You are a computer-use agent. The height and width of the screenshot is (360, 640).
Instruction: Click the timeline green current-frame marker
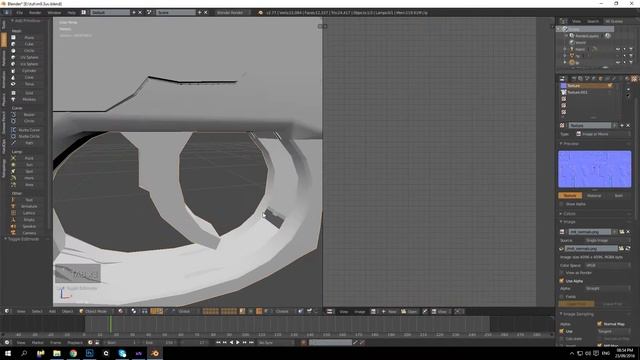(x=110, y=324)
